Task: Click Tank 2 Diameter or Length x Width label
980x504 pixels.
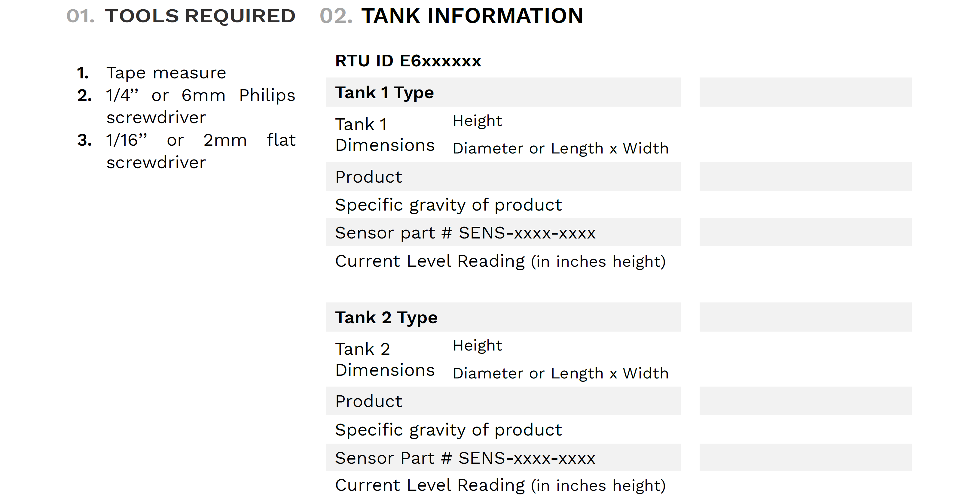Action: tap(560, 373)
